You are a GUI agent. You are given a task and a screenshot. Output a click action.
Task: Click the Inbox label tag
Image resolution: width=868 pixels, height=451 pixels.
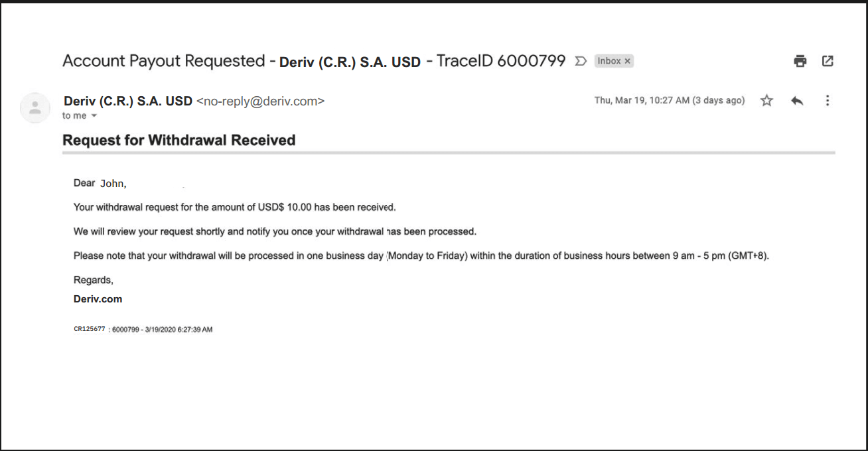click(609, 61)
